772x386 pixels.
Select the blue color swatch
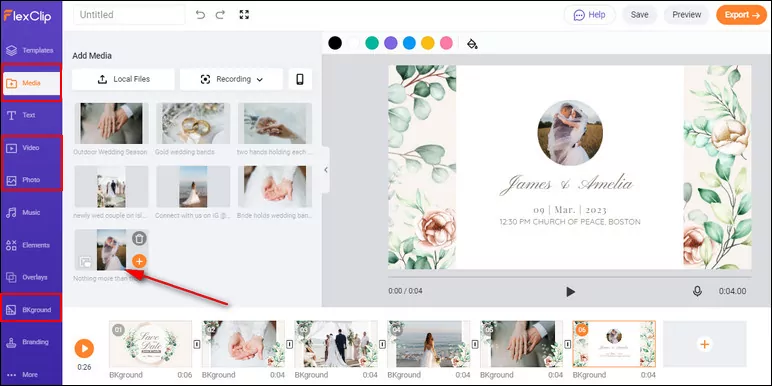tap(409, 43)
